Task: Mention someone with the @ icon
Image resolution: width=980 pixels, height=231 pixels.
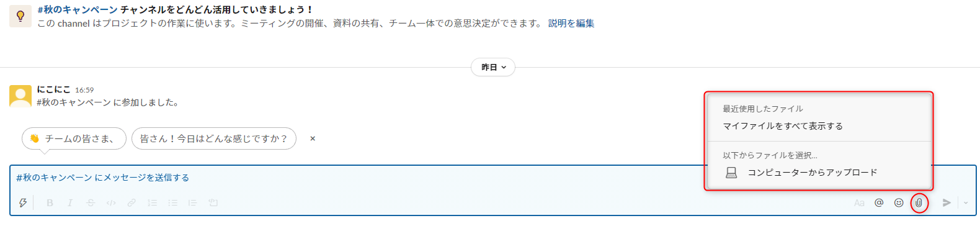Action: (879, 202)
